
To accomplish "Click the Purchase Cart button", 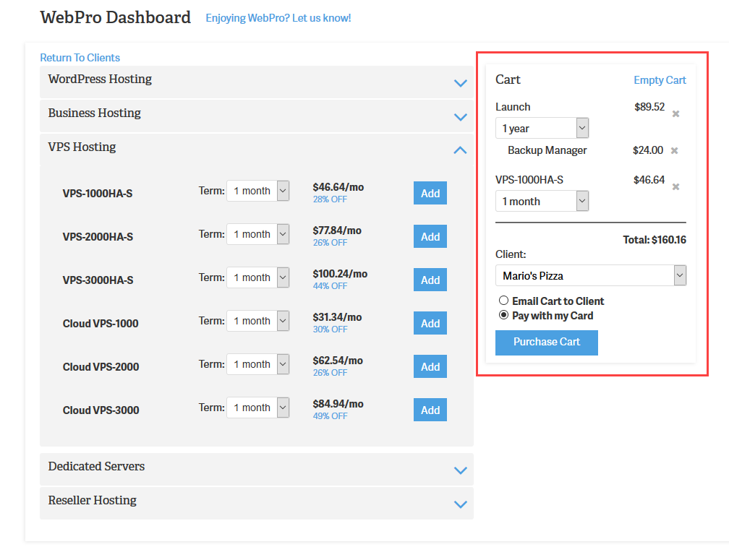I will point(546,343).
